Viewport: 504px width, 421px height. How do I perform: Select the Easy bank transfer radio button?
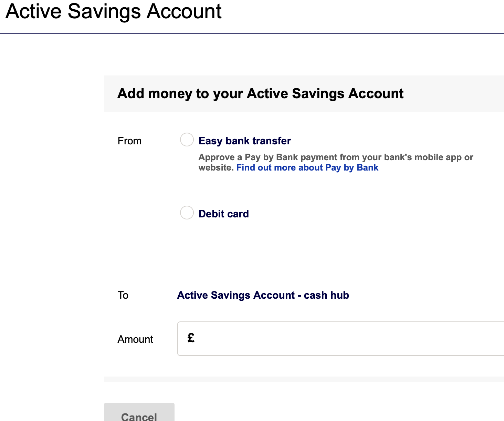(187, 140)
